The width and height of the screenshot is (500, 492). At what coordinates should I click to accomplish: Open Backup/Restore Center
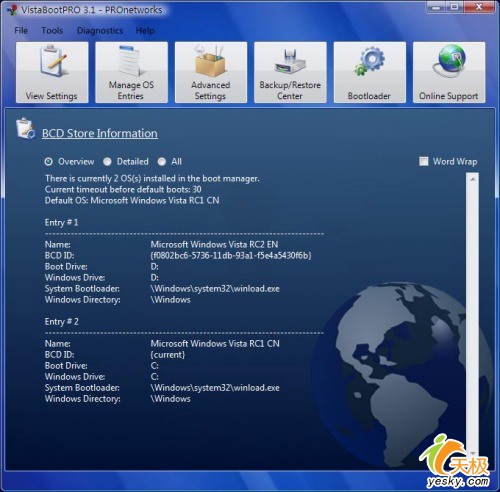tap(290, 72)
